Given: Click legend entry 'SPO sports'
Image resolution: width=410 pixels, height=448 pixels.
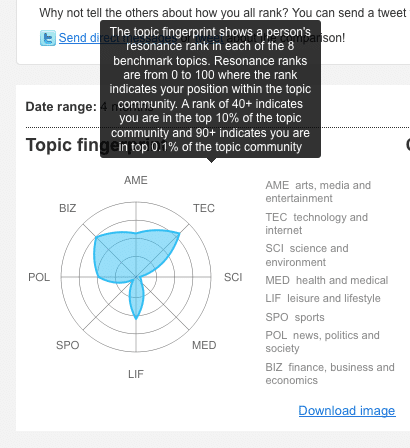Looking at the screenshot, I should point(295,317).
